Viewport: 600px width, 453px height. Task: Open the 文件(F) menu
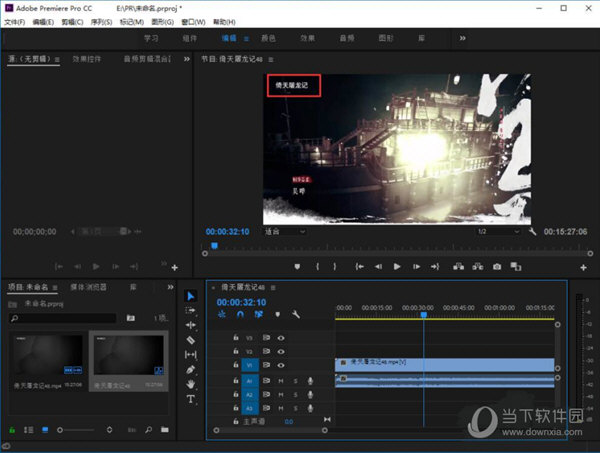click(15, 22)
